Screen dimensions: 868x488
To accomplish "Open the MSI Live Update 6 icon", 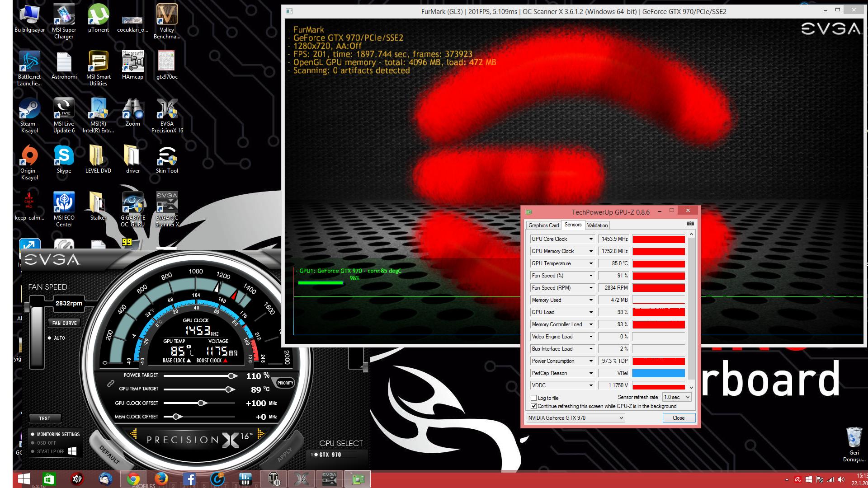I will click(x=64, y=115).
